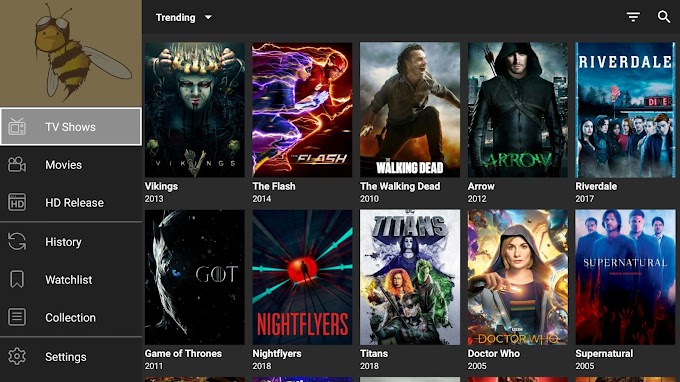Select the Movies menu item
Viewport: 680px width, 382px height.
tap(71, 165)
